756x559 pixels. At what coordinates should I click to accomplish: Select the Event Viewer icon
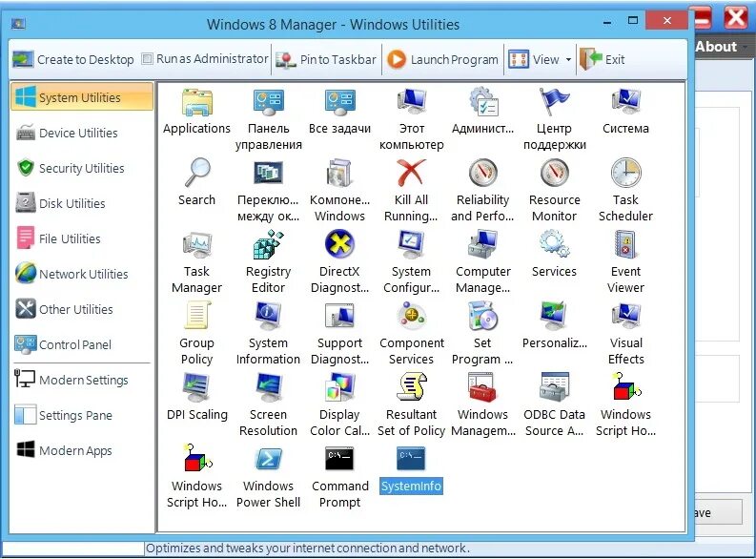coord(625,244)
